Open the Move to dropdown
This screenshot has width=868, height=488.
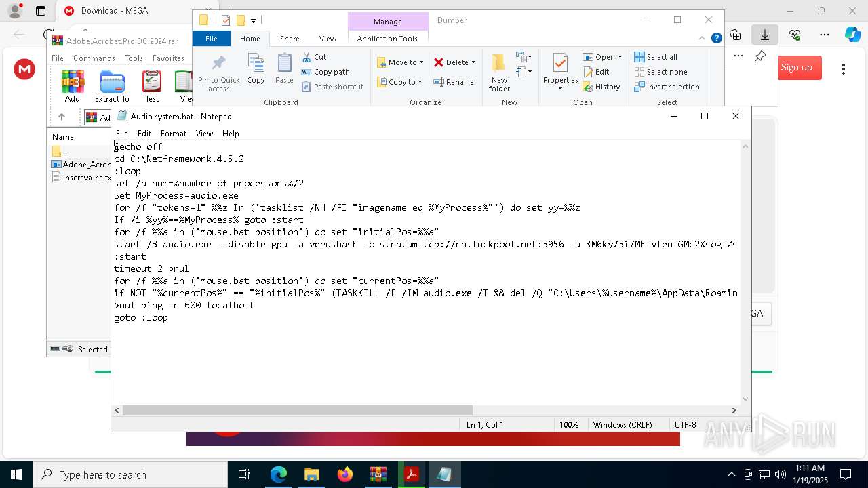click(400, 62)
